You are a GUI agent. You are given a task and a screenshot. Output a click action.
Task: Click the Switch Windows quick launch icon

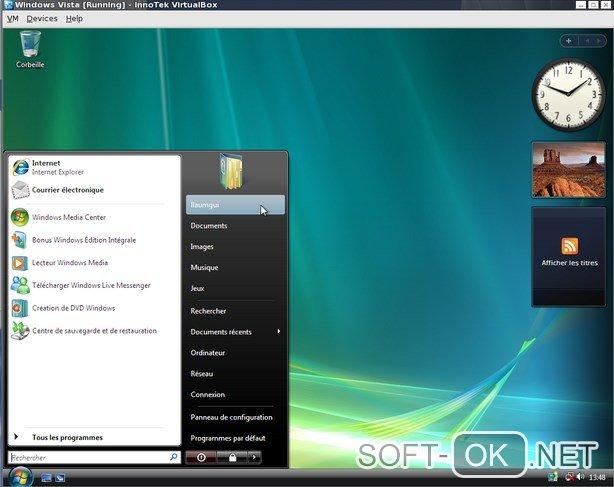click(60, 478)
